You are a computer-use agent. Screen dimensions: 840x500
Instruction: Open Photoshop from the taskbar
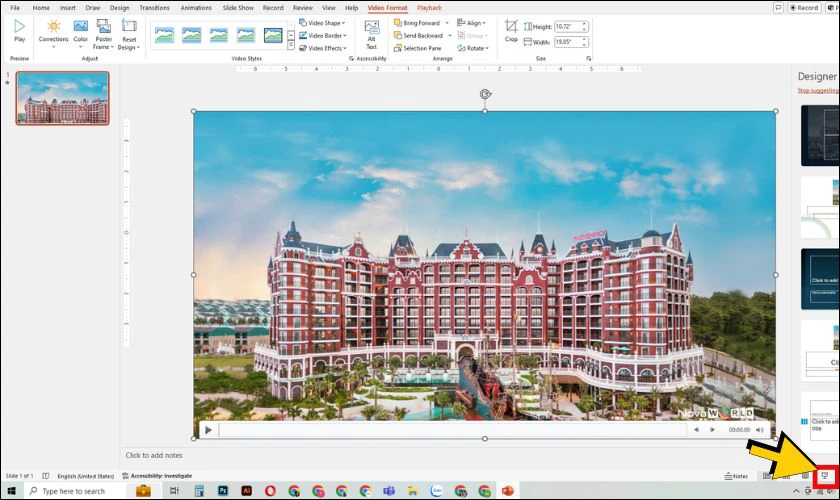point(223,491)
